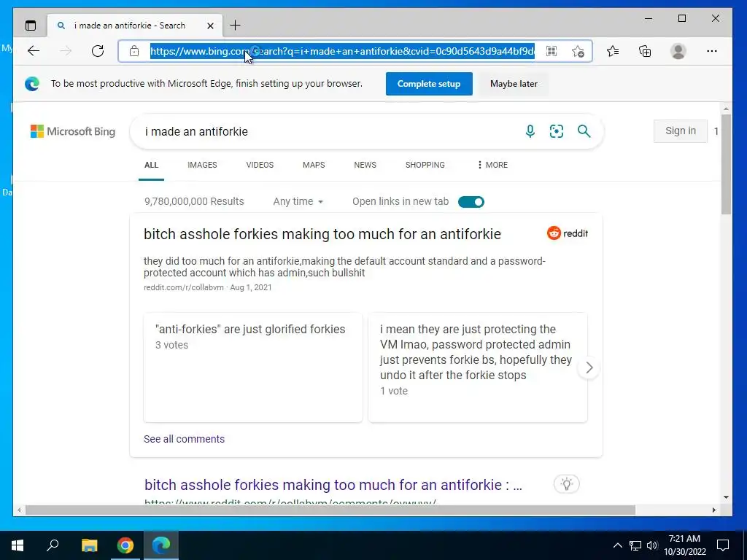Open the 'protecting the VM' comment card
The image size is (747, 560).
[x=478, y=367]
